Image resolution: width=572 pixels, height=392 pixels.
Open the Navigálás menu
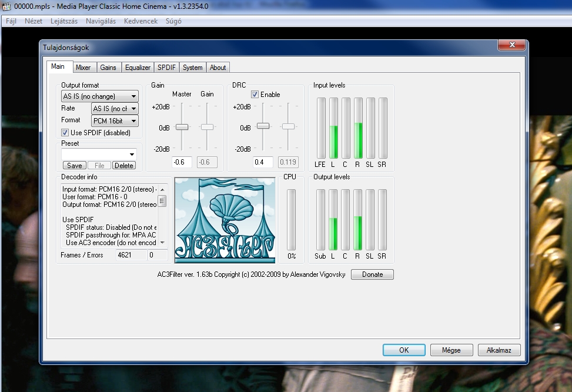click(x=101, y=21)
